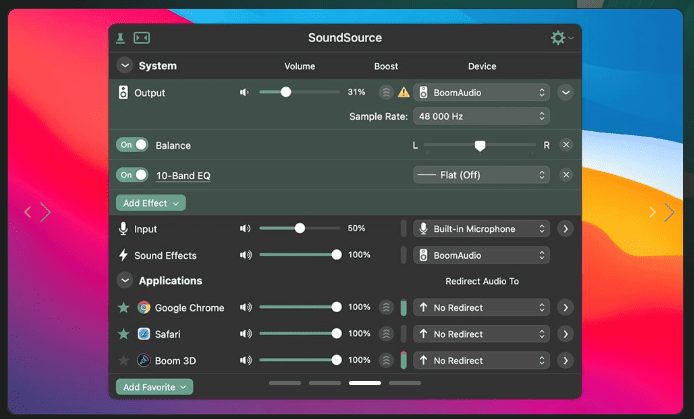Click the Safari app icon
This screenshot has width=694, height=419.
144,334
